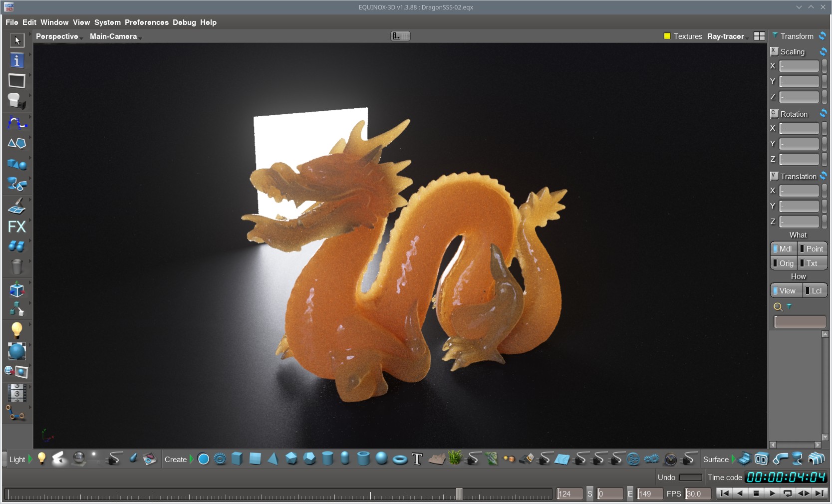832x504 pixels.
Task: Open the Debug menu
Action: pyautogui.click(x=184, y=22)
